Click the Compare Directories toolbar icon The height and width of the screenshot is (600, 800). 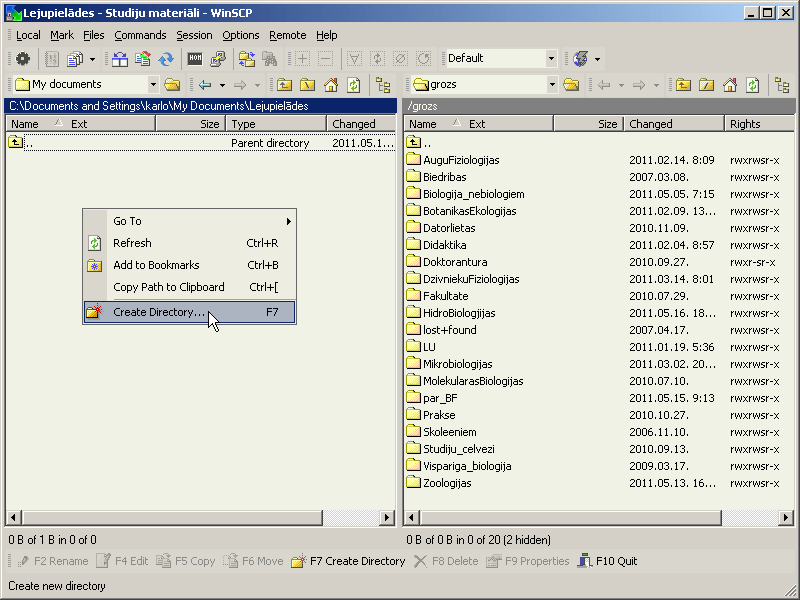(x=120, y=59)
